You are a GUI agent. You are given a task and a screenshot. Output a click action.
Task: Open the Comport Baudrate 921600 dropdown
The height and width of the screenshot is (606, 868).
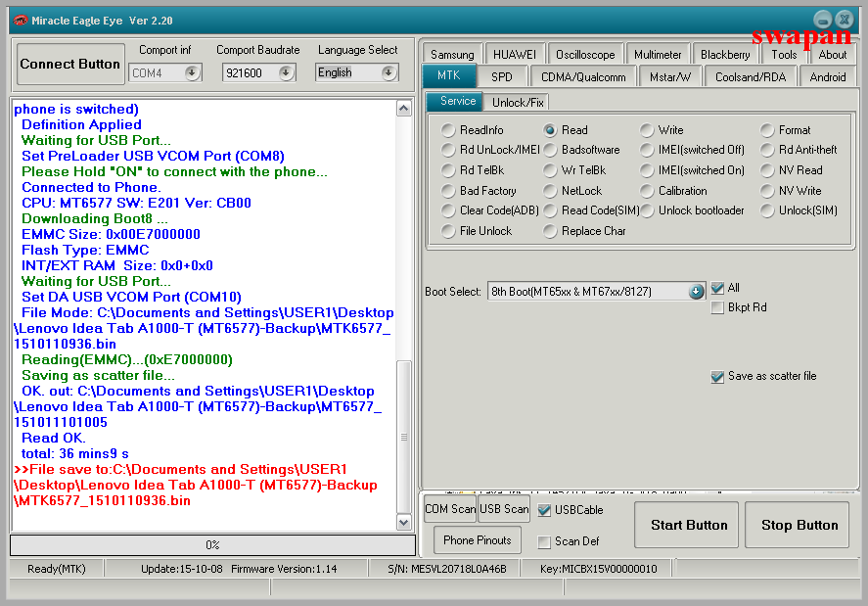(286, 72)
